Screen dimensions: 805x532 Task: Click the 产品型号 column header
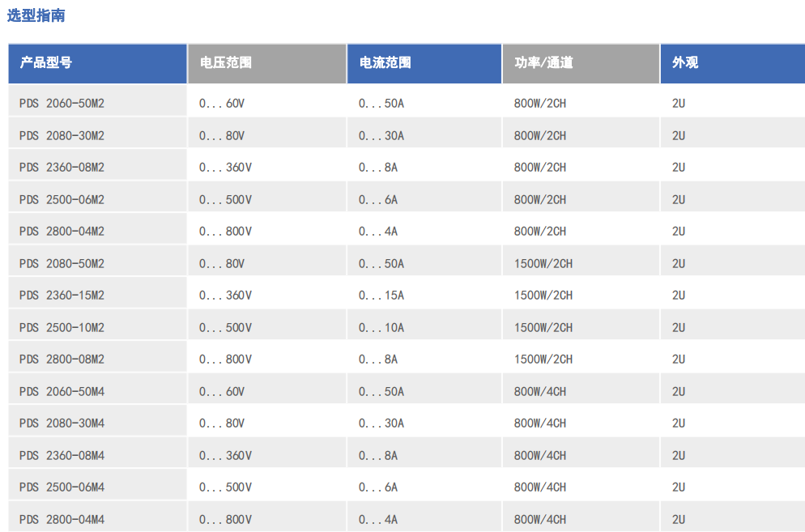click(x=97, y=64)
